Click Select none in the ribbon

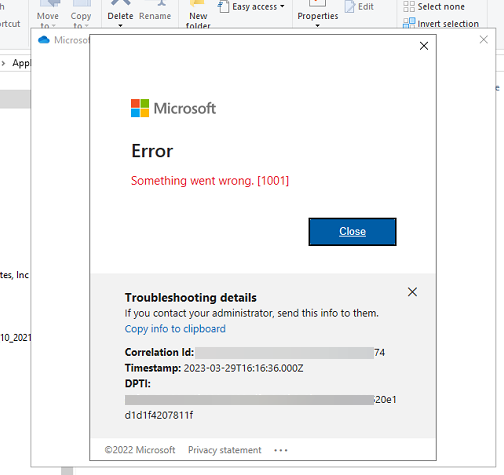(434, 7)
